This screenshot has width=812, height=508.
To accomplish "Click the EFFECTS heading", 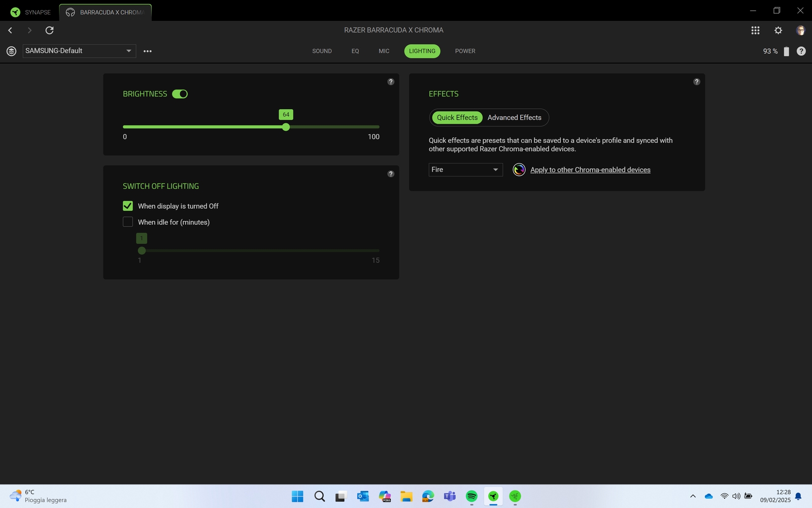I will [444, 94].
